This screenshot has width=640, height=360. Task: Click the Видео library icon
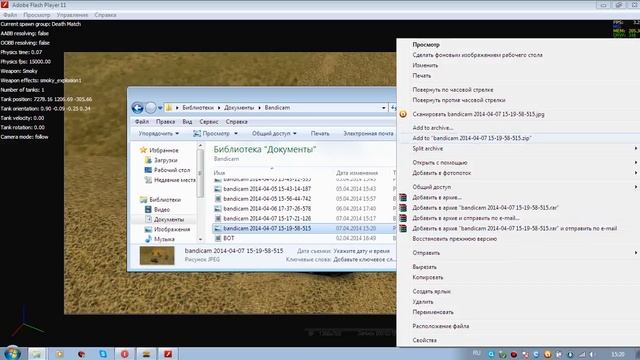coord(148,209)
